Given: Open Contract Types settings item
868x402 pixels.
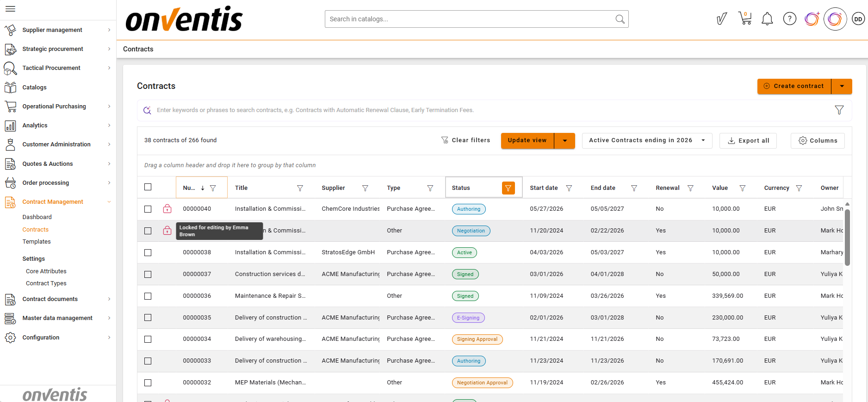Looking at the screenshot, I should 46,283.
